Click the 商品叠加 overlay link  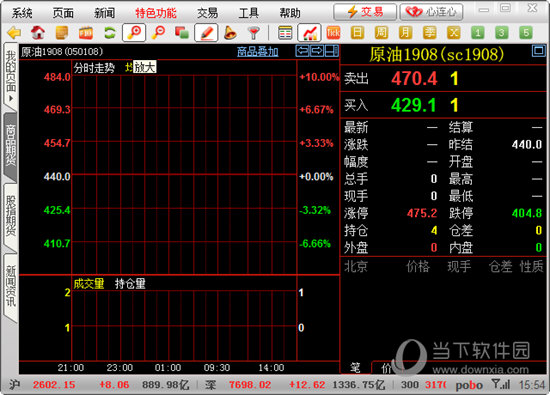pyautogui.click(x=257, y=52)
